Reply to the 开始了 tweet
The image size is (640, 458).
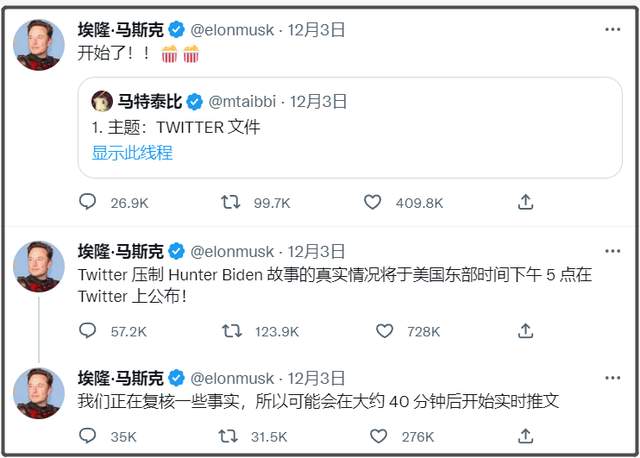[x=88, y=202]
